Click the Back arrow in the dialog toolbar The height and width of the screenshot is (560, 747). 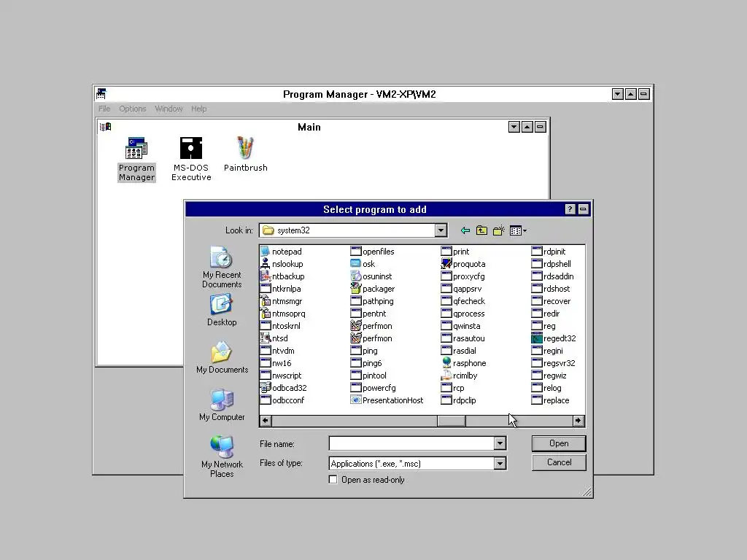(465, 230)
